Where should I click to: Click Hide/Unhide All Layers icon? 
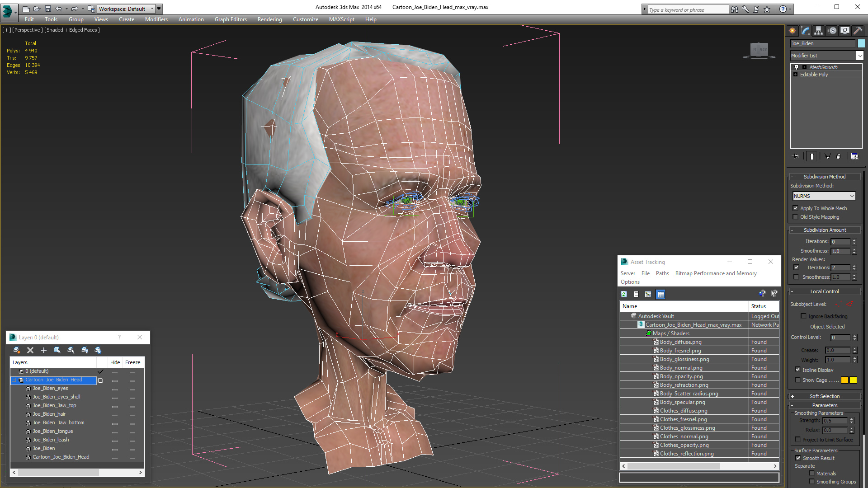85,350
